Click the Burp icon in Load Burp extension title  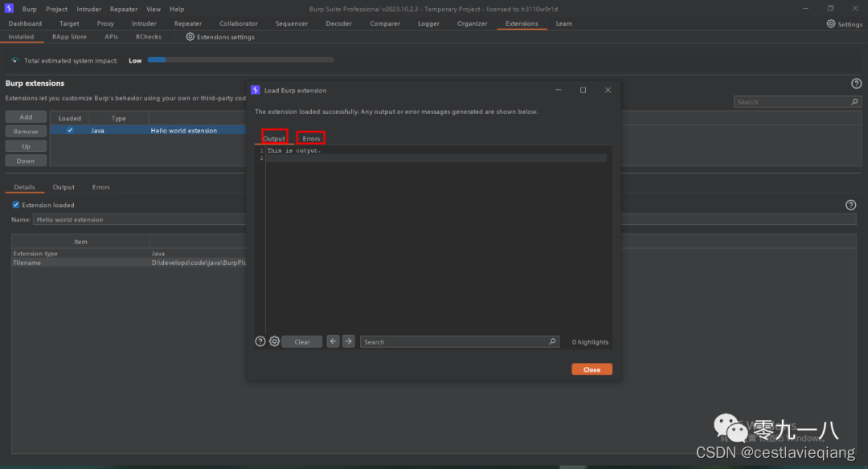click(256, 90)
